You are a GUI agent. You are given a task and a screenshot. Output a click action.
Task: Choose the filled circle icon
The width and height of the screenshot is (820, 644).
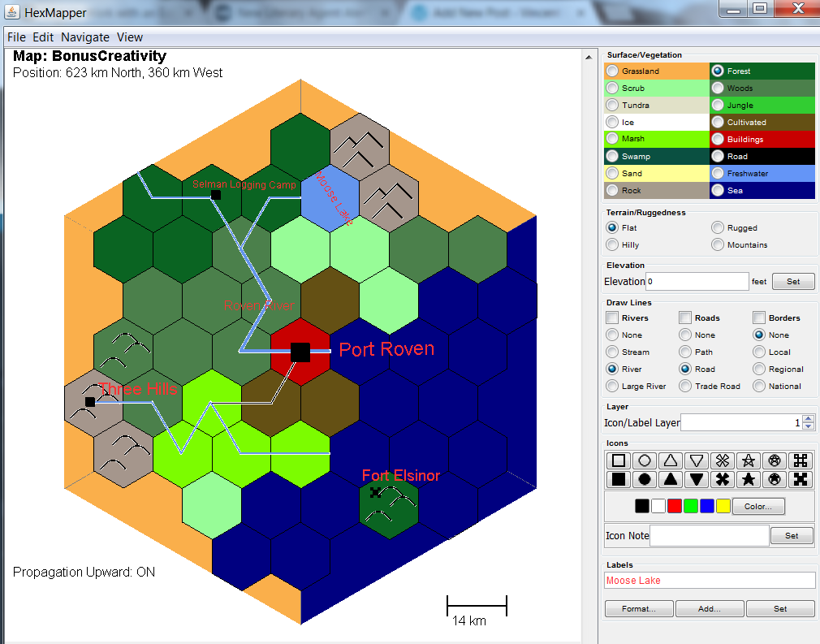tap(645, 479)
